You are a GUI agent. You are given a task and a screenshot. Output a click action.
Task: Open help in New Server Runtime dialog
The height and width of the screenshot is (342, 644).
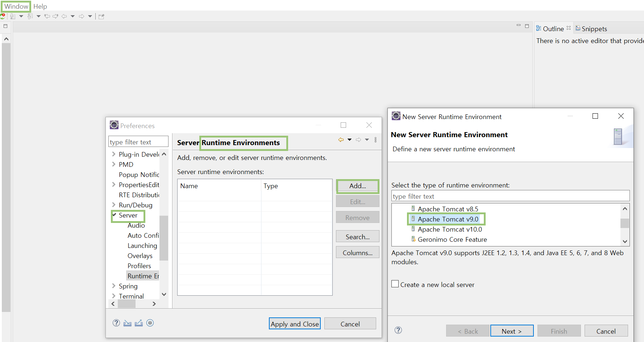click(x=398, y=330)
